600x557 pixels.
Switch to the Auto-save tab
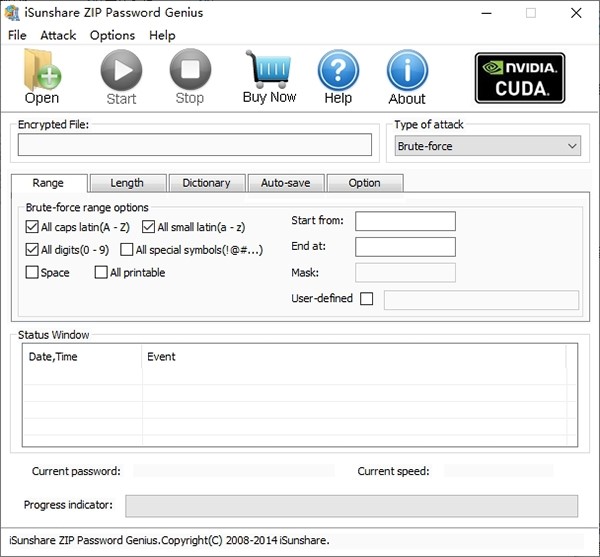coord(285,183)
